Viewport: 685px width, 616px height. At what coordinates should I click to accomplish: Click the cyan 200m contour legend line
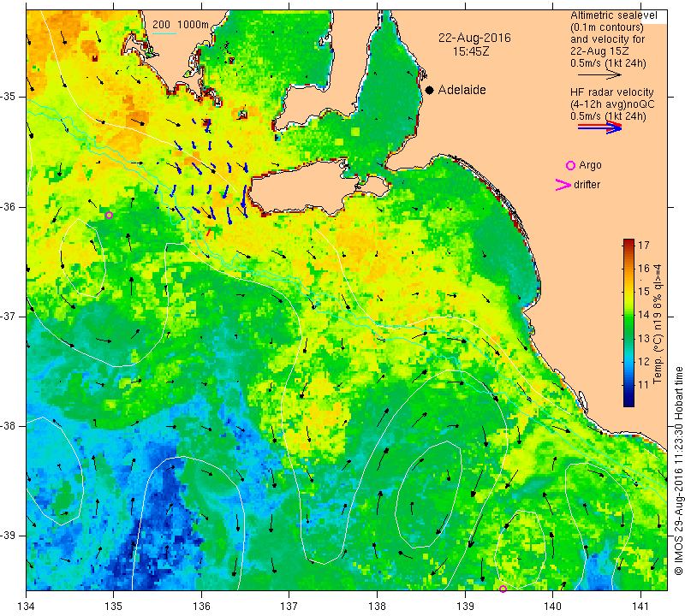pos(164,33)
